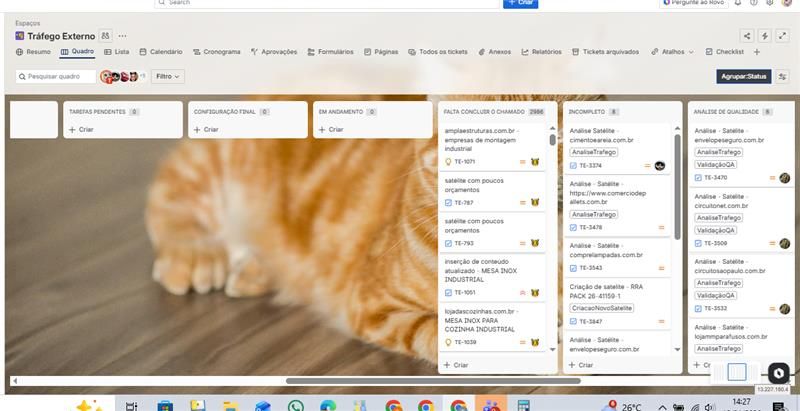Click the assignee avatar on card TE-793
This screenshot has width=800, height=411.
click(x=535, y=243)
